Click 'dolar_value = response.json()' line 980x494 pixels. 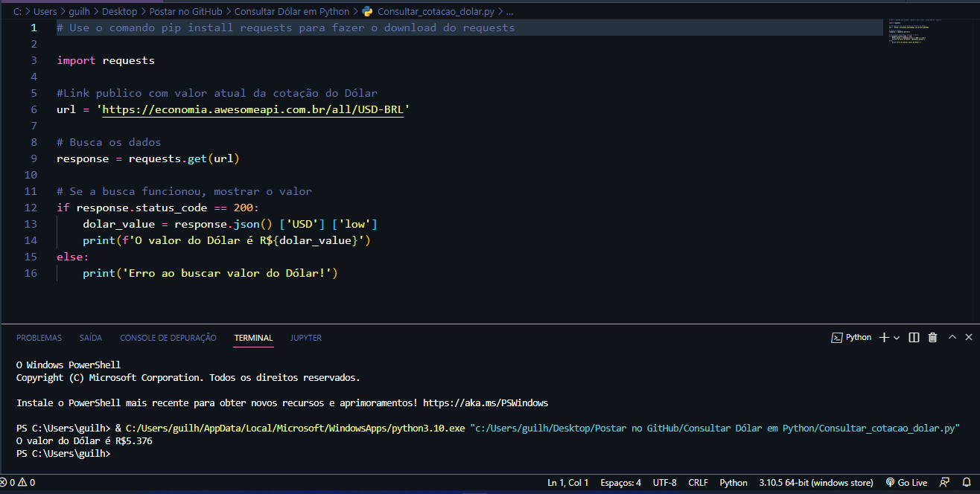pos(231,224)
